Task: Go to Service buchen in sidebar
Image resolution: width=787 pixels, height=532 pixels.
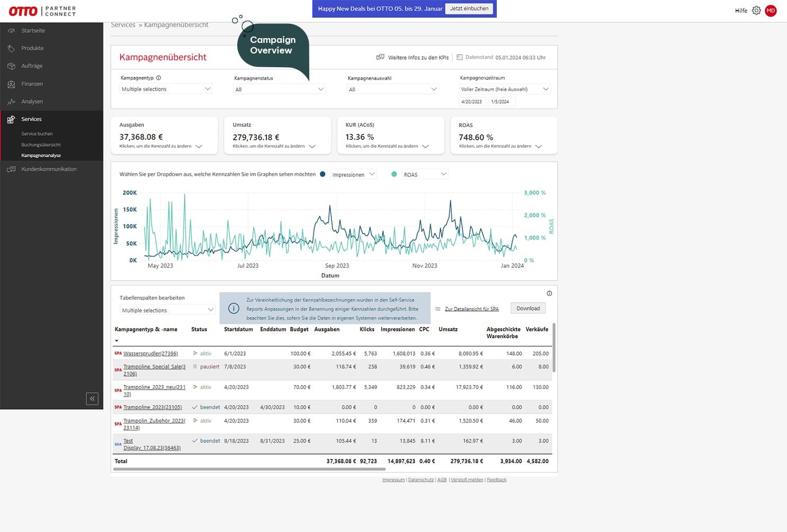Action: pos(37,134)
